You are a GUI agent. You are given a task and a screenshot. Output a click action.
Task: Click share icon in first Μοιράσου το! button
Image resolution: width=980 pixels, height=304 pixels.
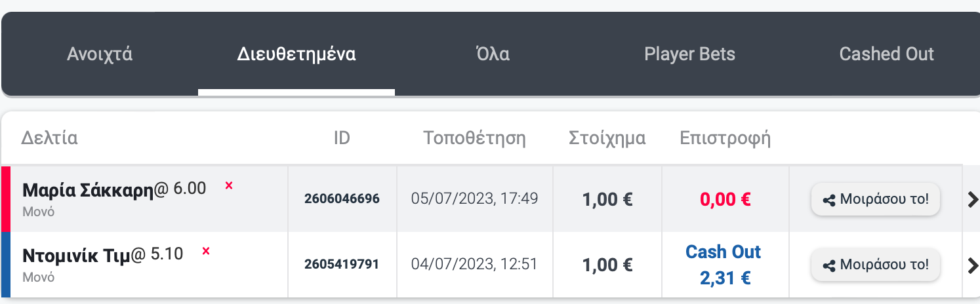(829, 200)
